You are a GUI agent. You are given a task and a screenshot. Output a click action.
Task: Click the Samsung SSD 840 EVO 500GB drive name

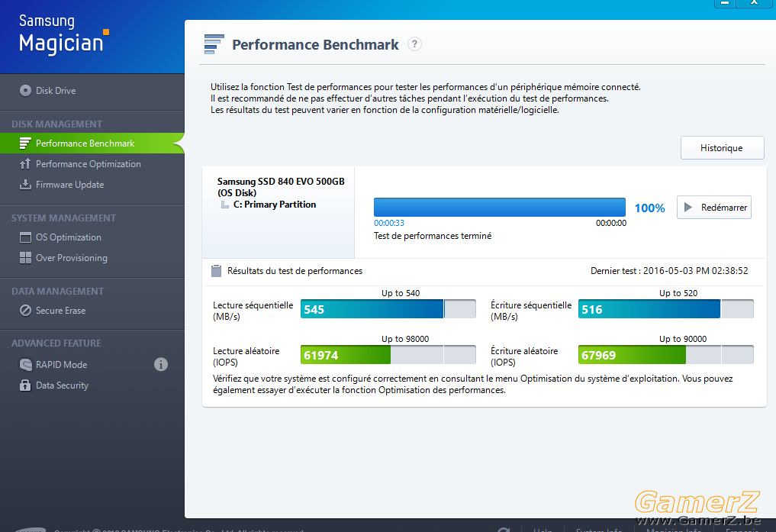coord(281,182)
